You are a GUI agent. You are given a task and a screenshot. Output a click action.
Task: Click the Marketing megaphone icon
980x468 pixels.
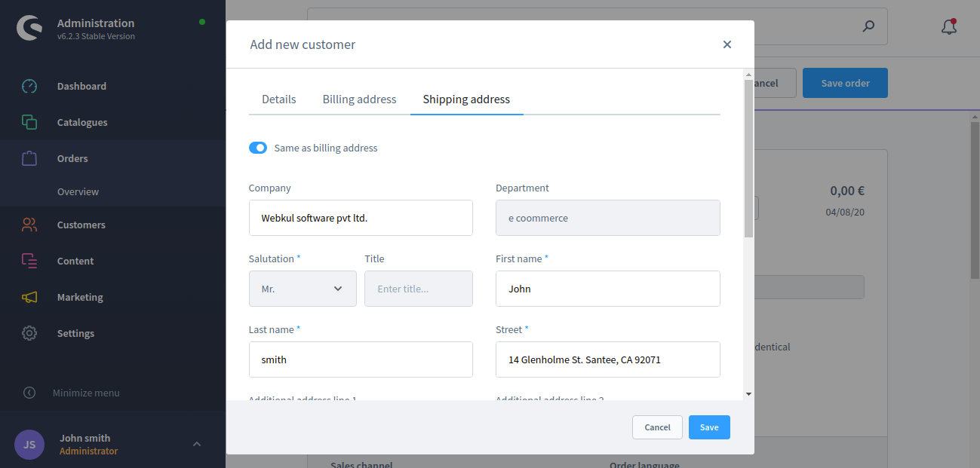pyautogui.click(x=29, y=297)
